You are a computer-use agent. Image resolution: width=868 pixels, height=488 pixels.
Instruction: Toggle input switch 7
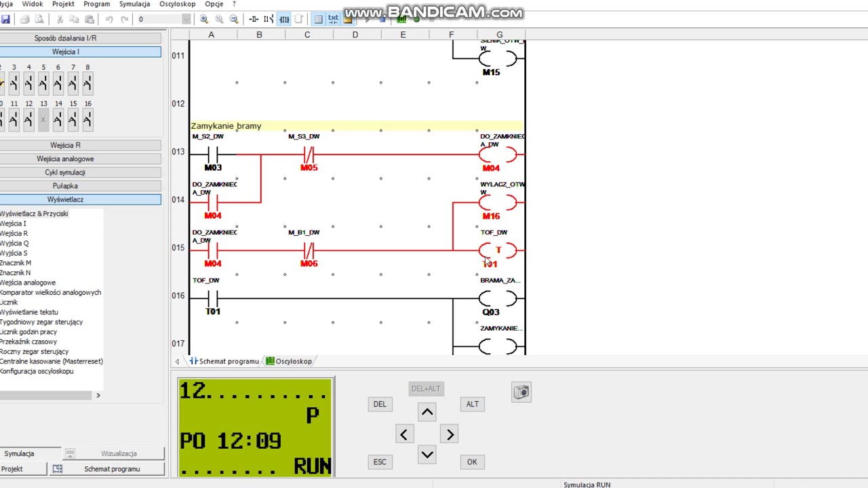click(x=73, y=83)
